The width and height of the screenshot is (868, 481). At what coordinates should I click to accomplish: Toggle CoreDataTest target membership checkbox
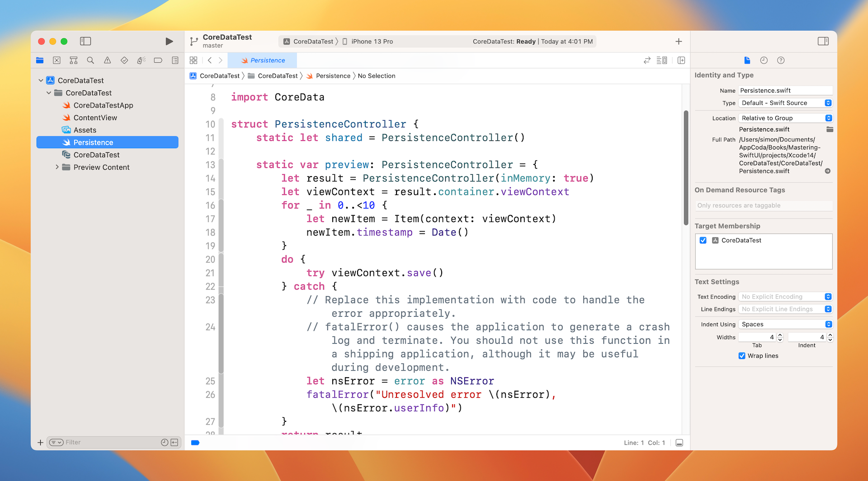pos(703,240)
